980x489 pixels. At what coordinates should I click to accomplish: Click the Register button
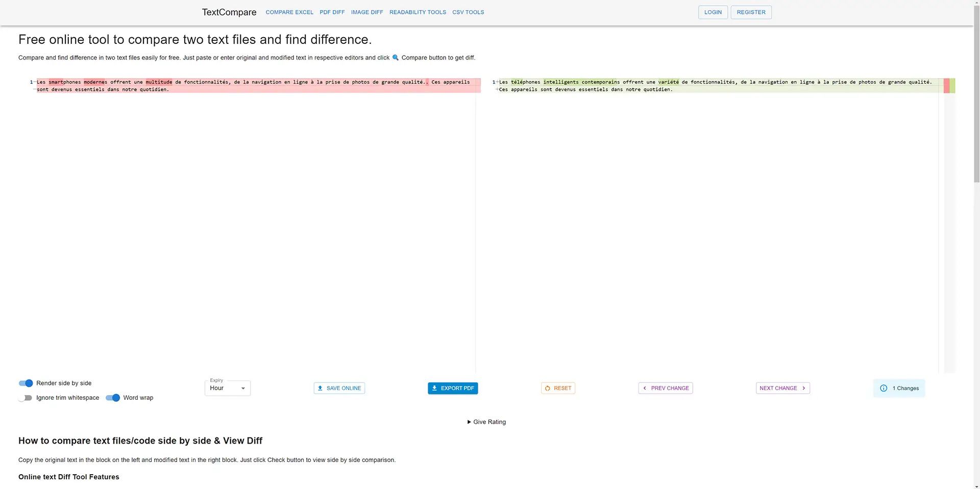[x=751, y=12]
